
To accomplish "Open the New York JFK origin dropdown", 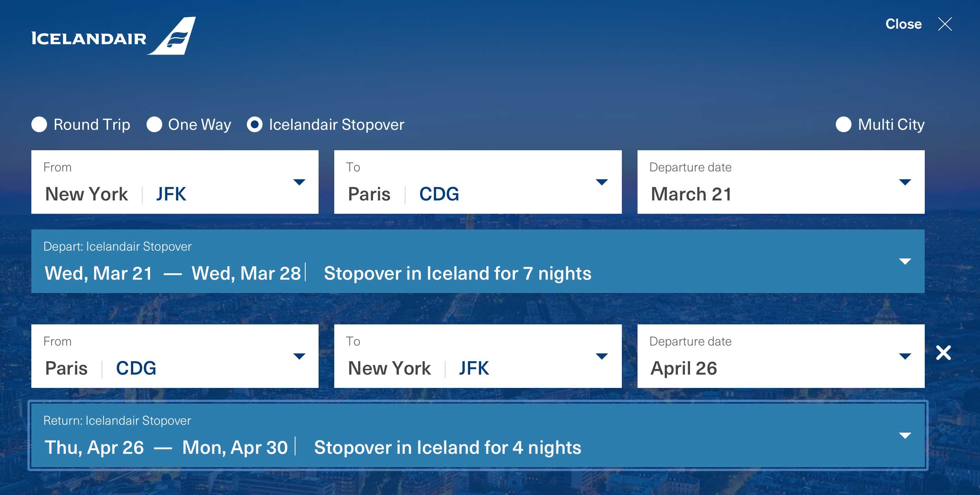I will pos(175,182).
